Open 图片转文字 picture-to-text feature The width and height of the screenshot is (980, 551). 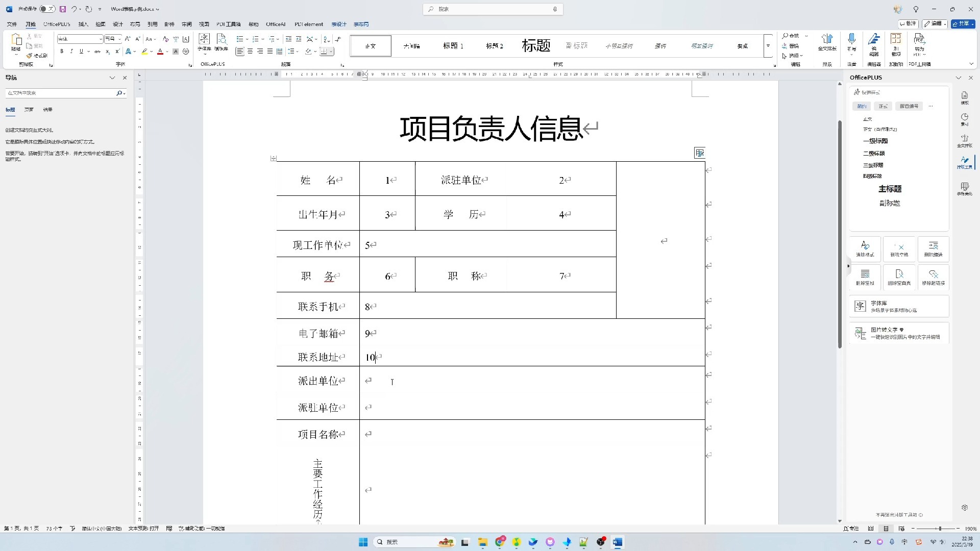(x=899, y=333)
